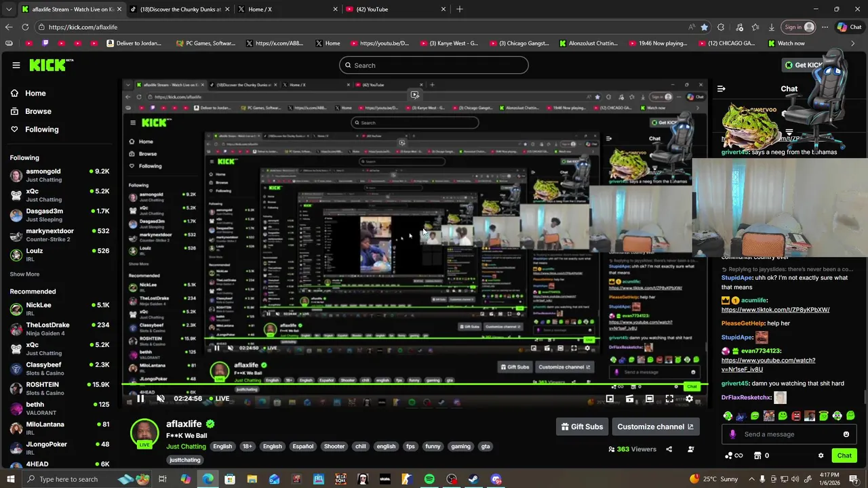This screenshot has width=868, height=488.
Task: Open Customize channel
Action: pyautogui.click(x=655, y=426)
